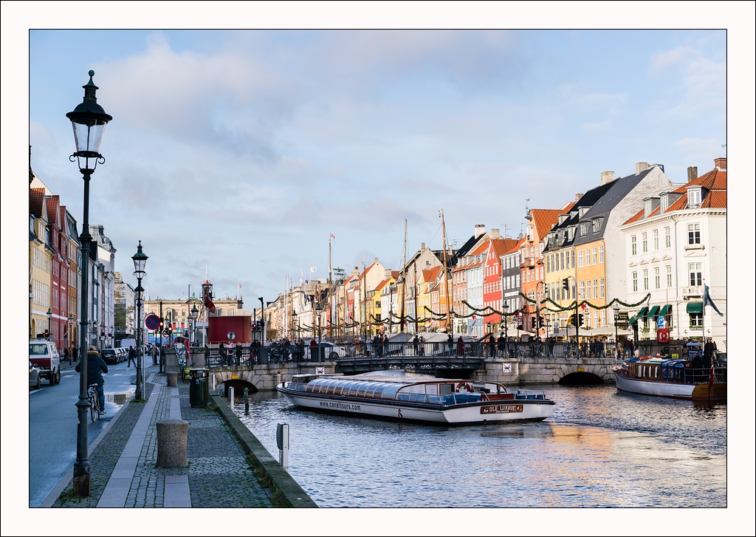Select the blue flag on the white building

point(710,301)
